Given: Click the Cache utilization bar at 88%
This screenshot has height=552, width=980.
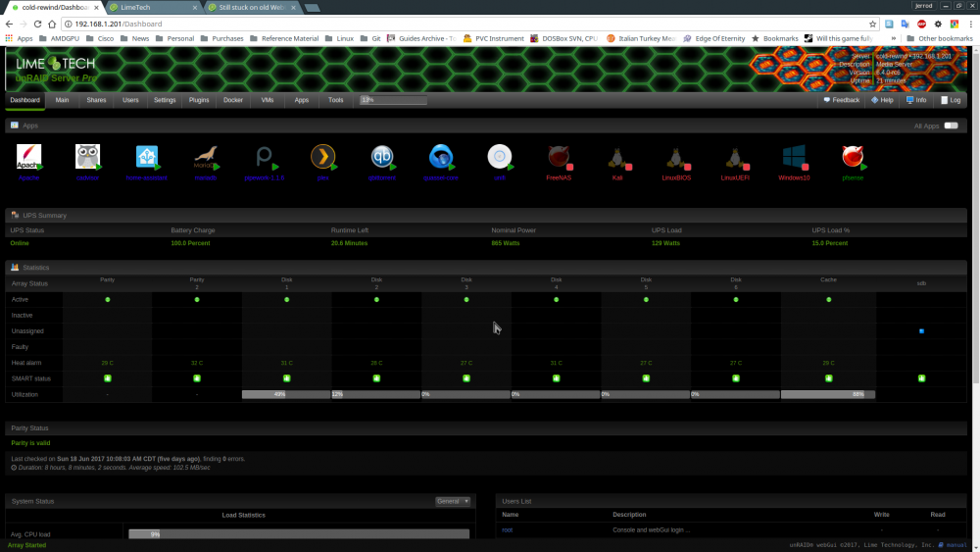Looking at the screenshot, I should coord(828,394).
